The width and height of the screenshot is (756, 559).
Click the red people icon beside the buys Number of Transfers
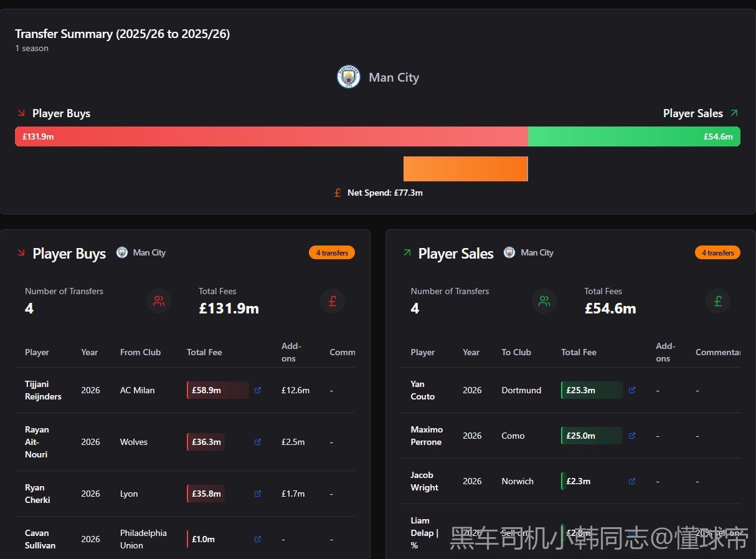(x=159, y=301)
